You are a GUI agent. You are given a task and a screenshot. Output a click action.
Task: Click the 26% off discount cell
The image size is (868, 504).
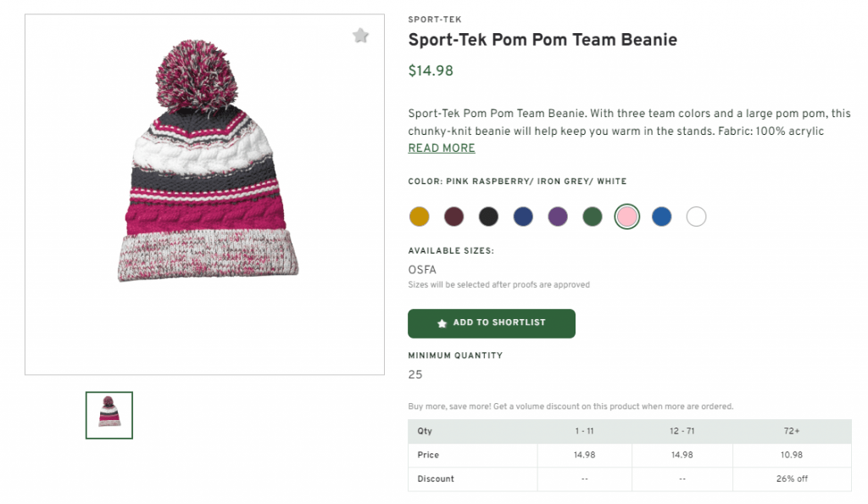[792, 479]
